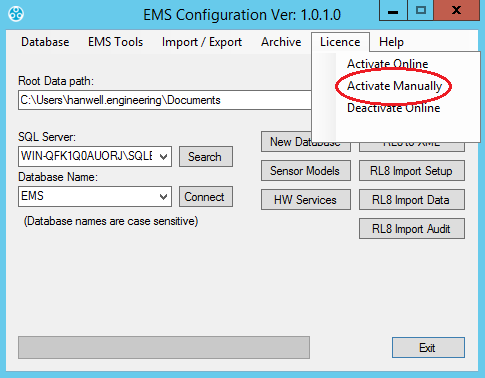Choose Activate Manually in Licence menu
Viewport: 485px width, 378px height.
(394, 86)
